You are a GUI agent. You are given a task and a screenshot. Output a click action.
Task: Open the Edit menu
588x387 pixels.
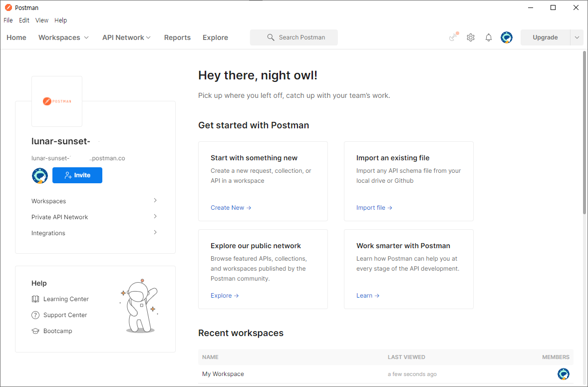point(24,20)
